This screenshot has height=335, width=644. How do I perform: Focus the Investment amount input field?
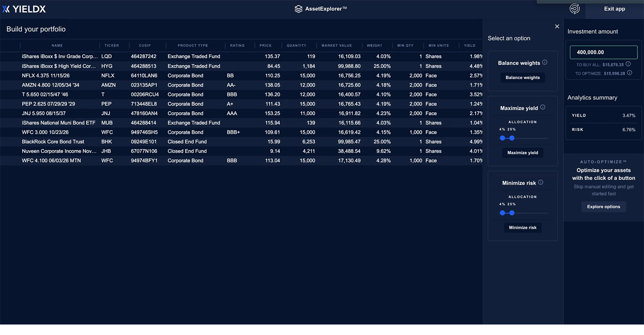tap(603, 52)
